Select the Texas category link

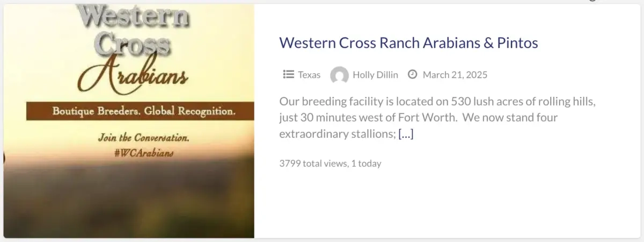point(309,75)
